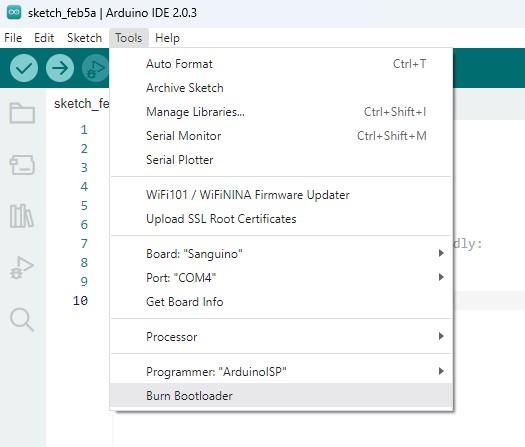Select Manage Libraries… menu item
The image size is (525, 447).
282,111
